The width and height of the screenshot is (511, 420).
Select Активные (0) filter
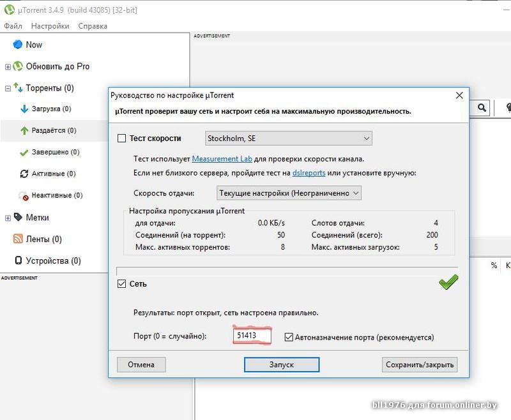(x=54, y=174)
